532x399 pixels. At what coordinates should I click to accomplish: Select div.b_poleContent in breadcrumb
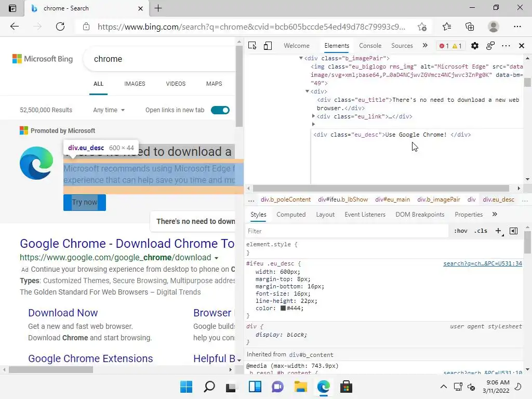[x=286, y=199]
